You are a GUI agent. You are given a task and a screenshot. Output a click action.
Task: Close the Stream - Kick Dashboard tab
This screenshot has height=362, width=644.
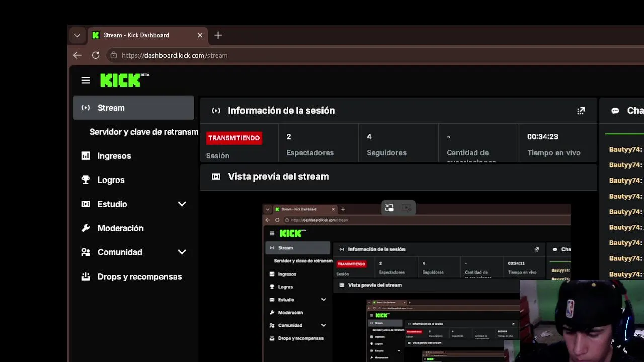coord(200,35)
